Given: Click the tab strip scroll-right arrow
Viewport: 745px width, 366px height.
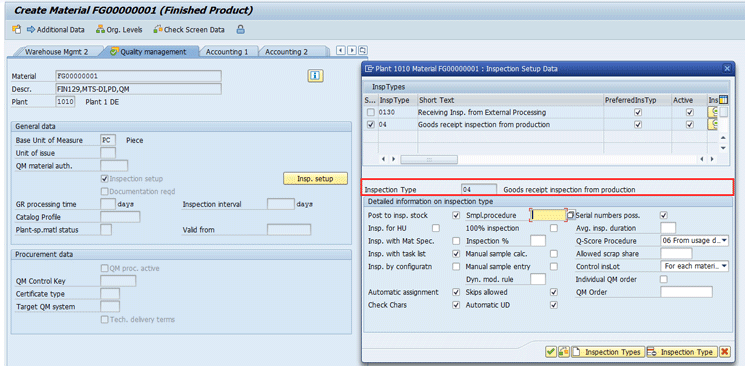Looking at the screenshot, I should coord(352,50).
